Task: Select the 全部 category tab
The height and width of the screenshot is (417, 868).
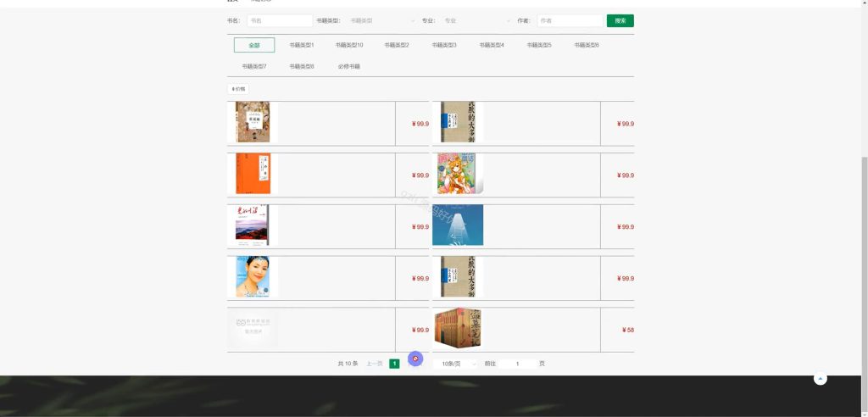Action: 254,46
